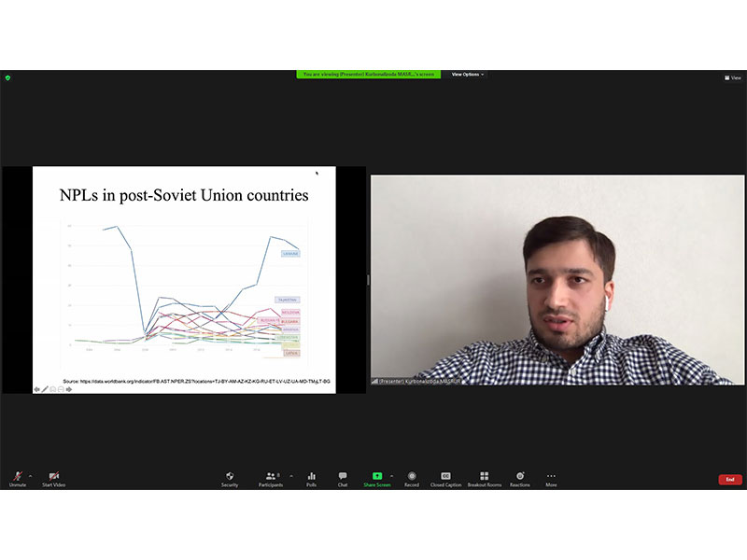Launch the Polls panel

312,479
